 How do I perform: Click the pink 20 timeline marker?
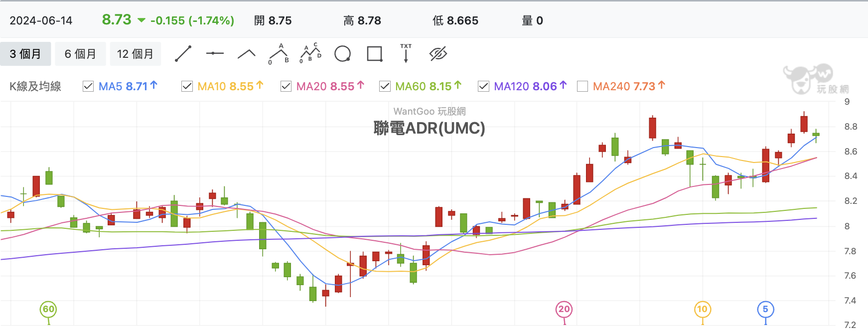[x=564, y=309]
